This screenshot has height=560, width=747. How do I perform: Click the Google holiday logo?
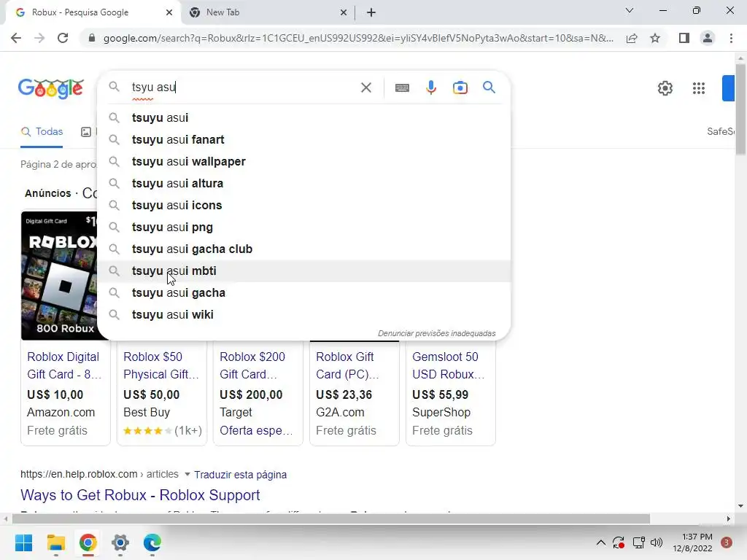51,88
